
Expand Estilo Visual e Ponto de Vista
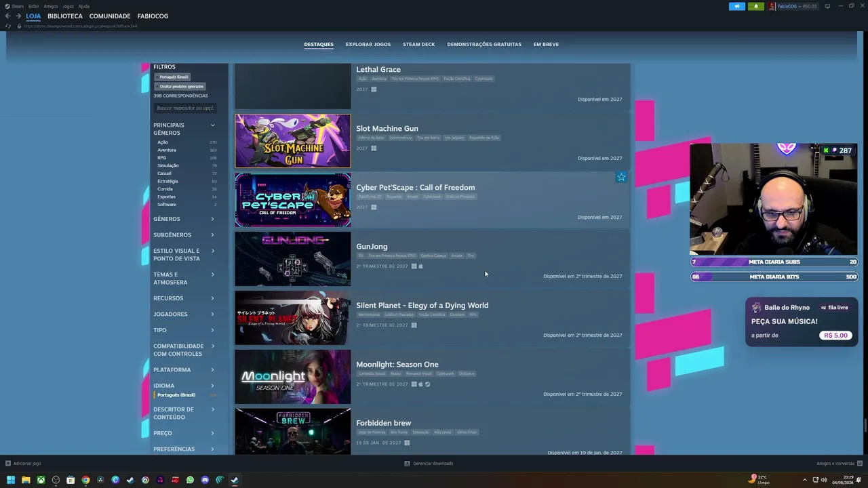pos(184,255)
